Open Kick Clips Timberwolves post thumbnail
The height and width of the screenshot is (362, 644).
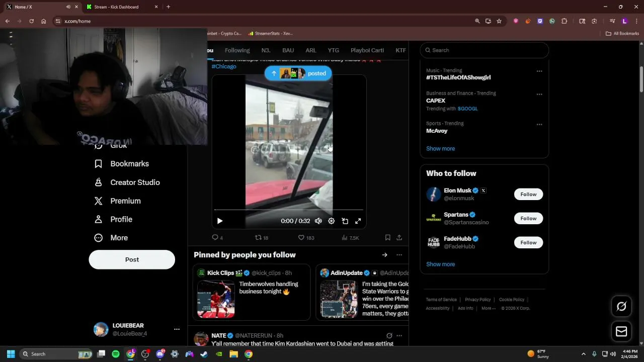(216, 299)
